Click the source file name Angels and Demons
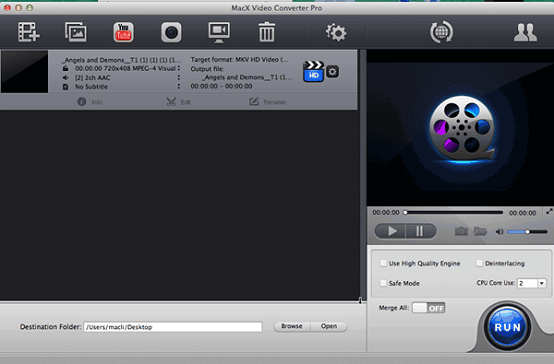 click(121, 60)
